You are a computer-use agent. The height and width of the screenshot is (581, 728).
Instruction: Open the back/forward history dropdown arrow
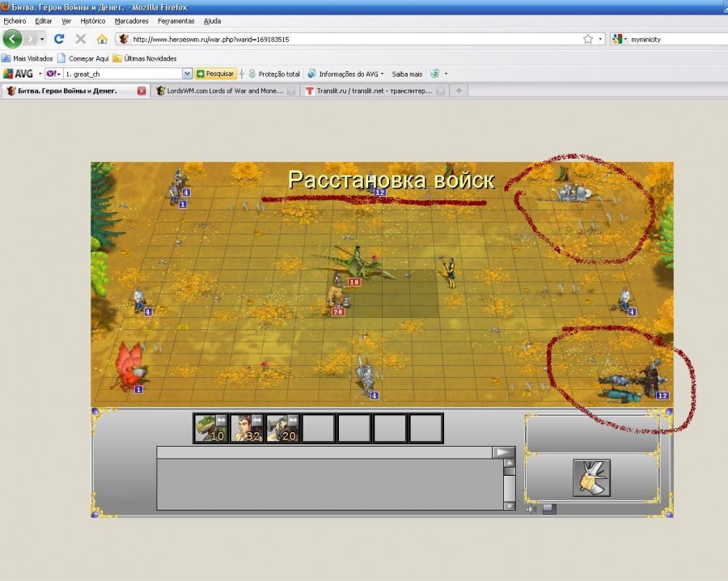coord(42,39)
